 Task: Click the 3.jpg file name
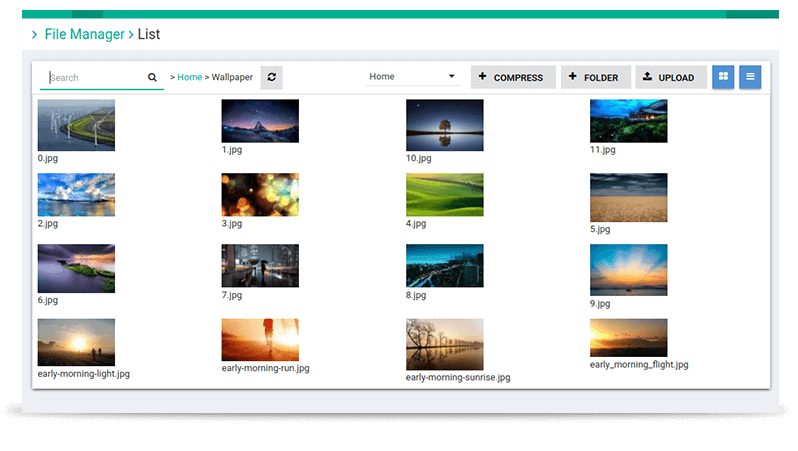[232, 223]
